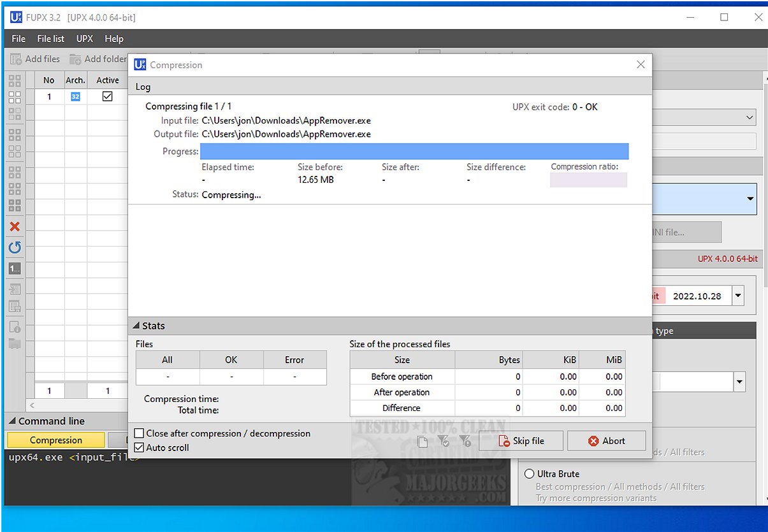768x532 pixels.
Task: Click the MiB column header
Action: 602,360
